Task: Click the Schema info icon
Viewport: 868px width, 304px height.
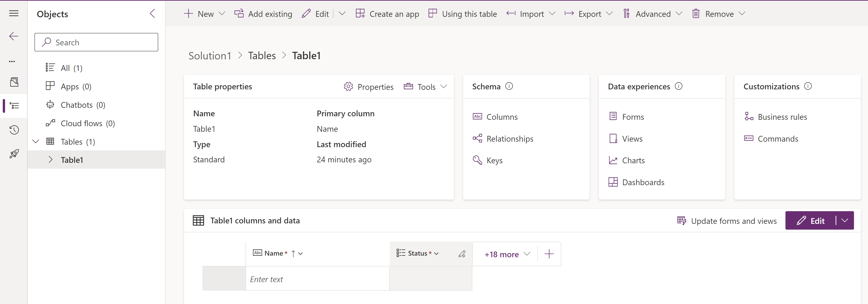Action: (x=509, y=86)
